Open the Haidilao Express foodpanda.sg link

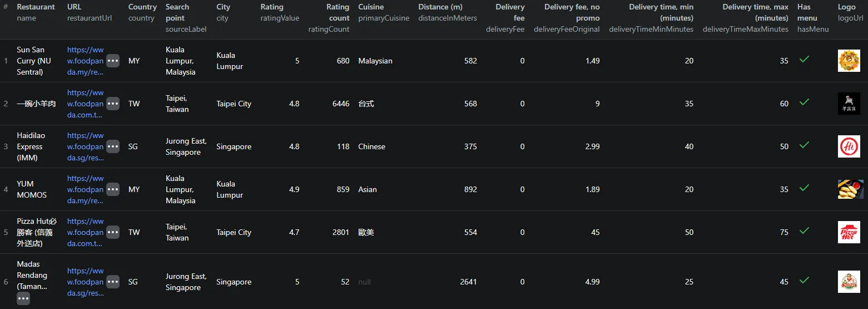tap(86, 146)
